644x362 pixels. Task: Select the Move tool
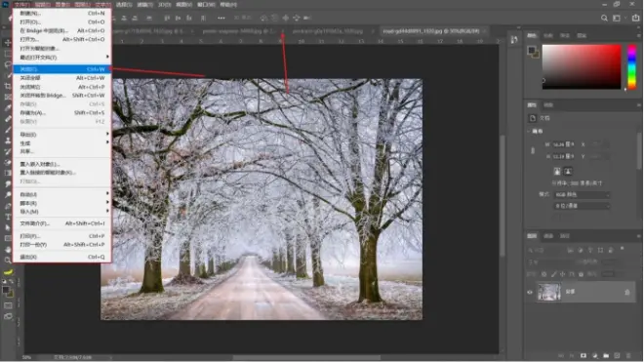coord(8,43)
